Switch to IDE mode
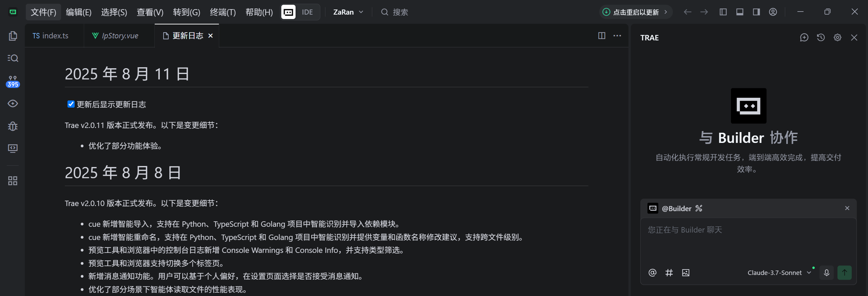The width and height of the screenshot is (868, 296). pos(307,12)
